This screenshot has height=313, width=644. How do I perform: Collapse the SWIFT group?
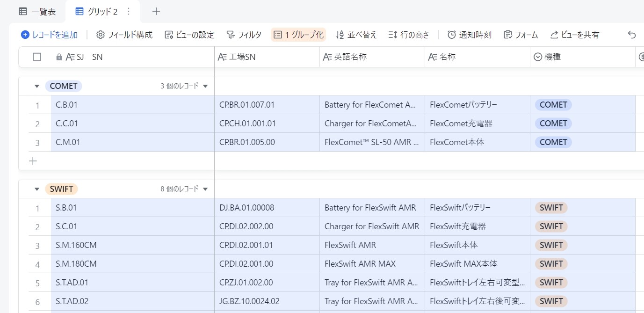[37, 189]
